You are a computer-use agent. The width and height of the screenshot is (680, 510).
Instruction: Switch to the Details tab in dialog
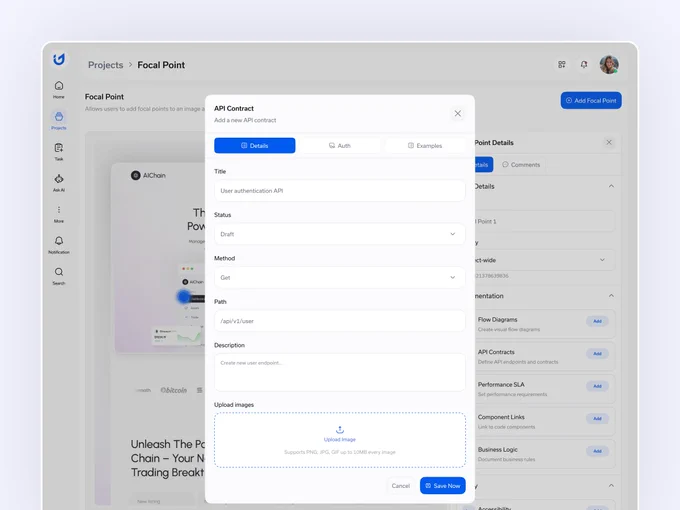point(255,146)
